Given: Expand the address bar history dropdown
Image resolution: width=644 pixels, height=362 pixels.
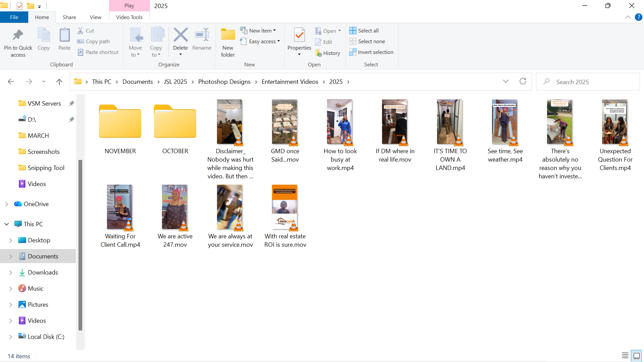Looking at the screenshot, I should tap(506, 81).
